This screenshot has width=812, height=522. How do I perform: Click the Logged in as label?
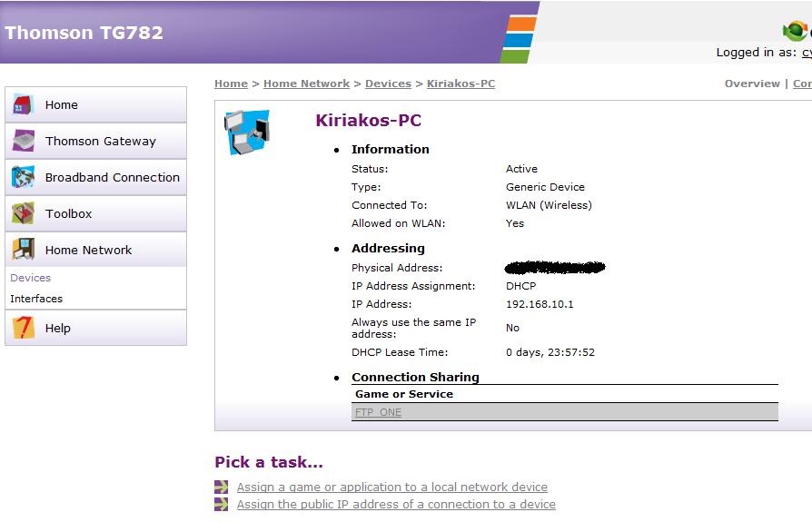tap(756, 53)
